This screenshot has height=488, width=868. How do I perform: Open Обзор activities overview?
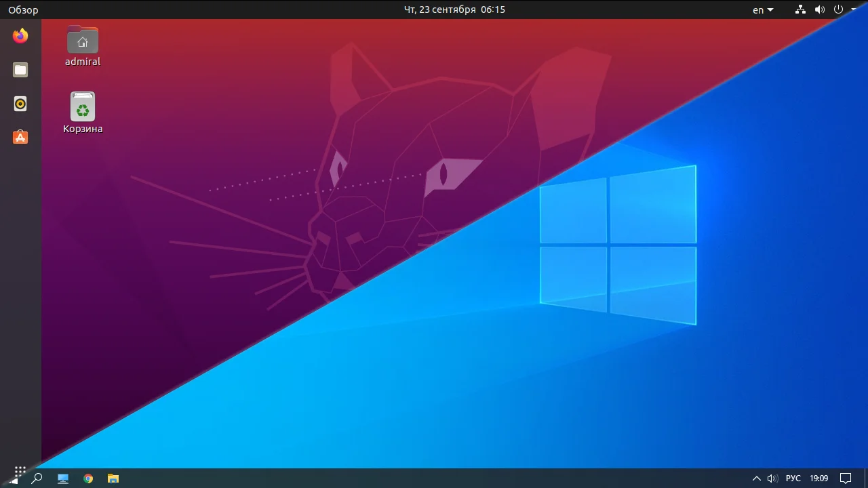(x=23, y=9)
